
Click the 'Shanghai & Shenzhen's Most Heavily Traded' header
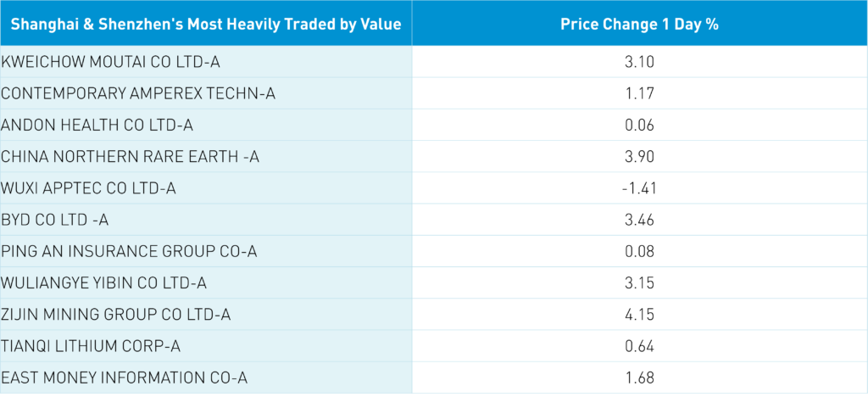pyautogui.click(x=206, y=24)
